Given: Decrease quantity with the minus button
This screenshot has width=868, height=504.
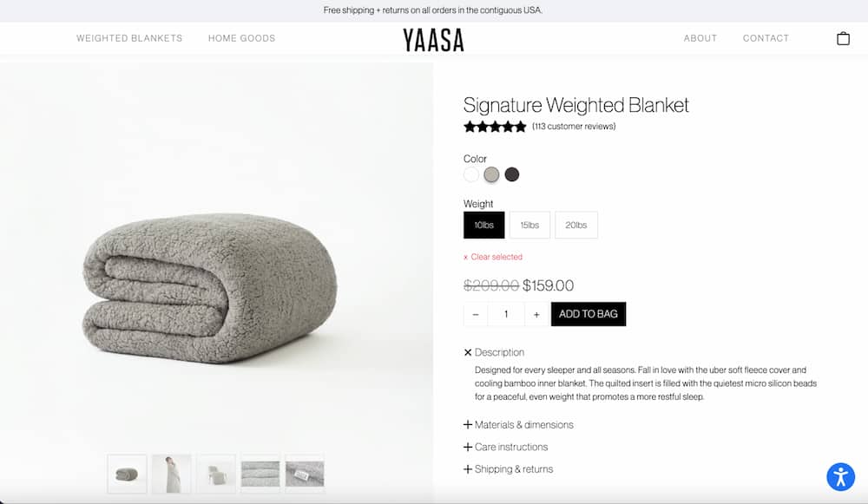Looking at the screenshot, I should (476, 314).
